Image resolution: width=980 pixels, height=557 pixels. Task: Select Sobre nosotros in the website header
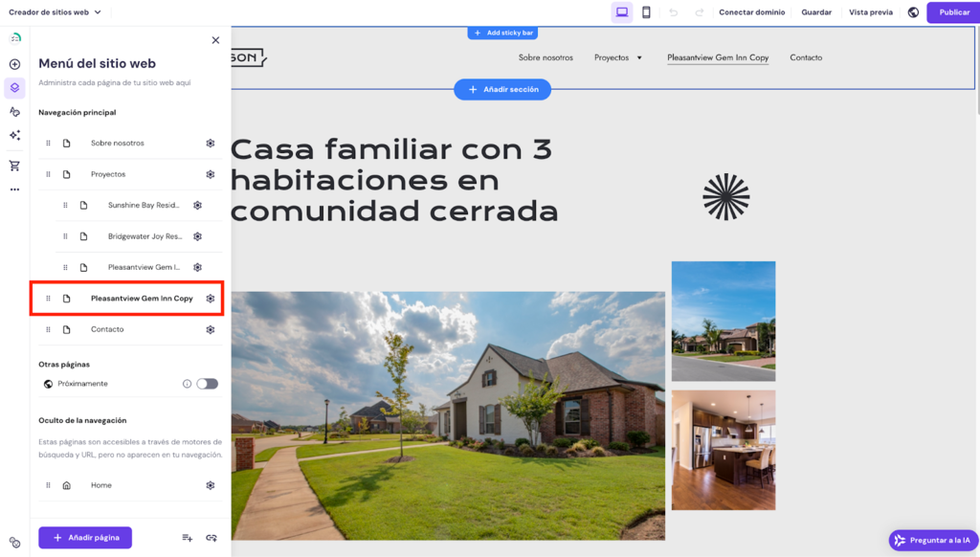pyautogui.click(x=546, y=57)
